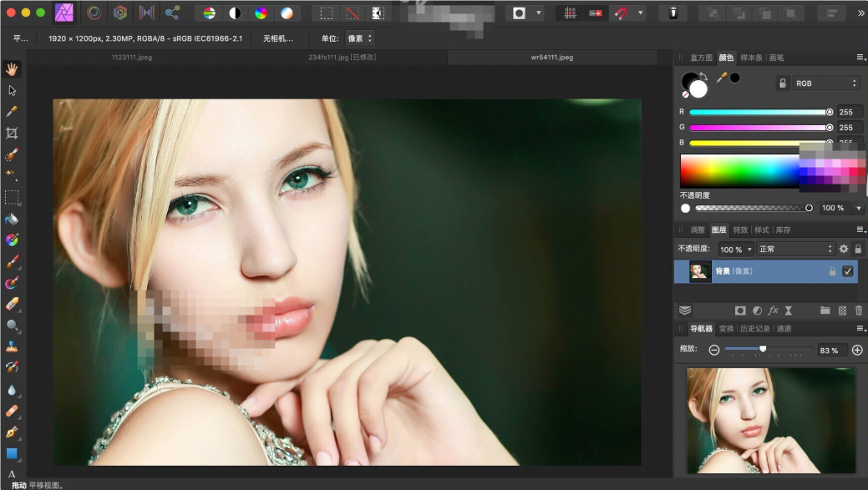868x490 pixels.
Task: Select the Crop tool
Action: (12, 134)
